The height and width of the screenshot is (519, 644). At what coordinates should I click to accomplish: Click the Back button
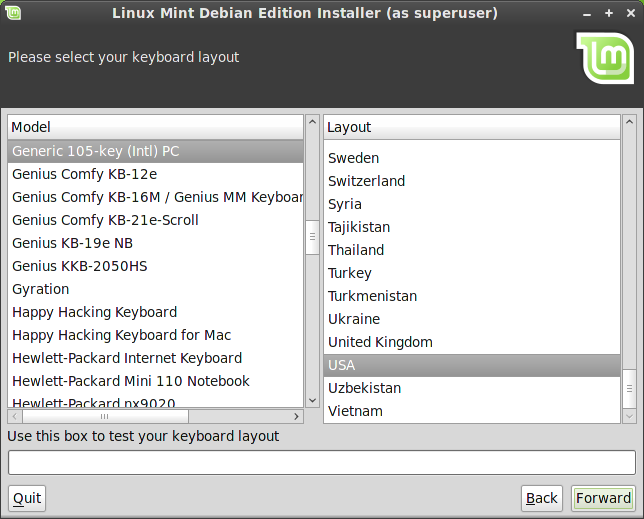coord(541,498)
